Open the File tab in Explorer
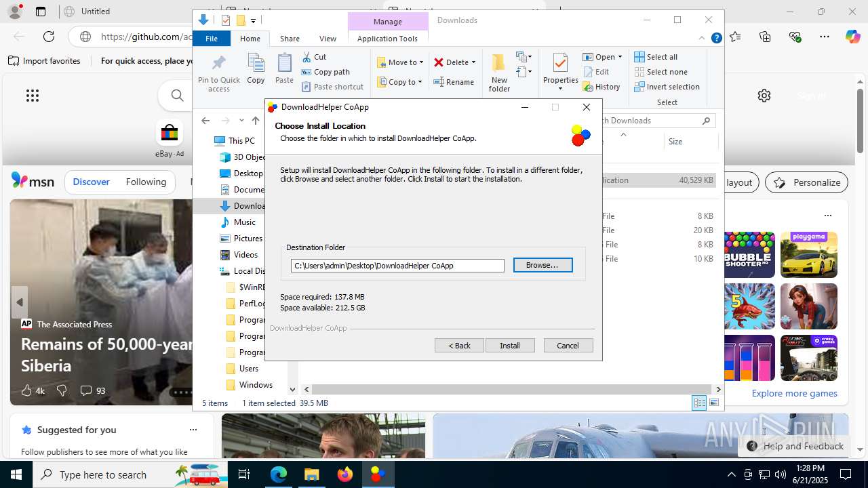The image size is (868, 488). (212, 39)
